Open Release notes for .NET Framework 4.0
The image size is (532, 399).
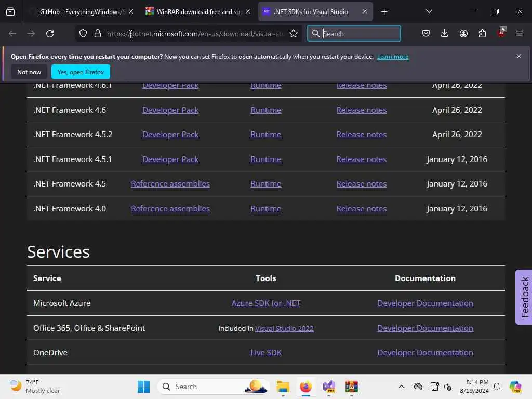tap(362, 209)
